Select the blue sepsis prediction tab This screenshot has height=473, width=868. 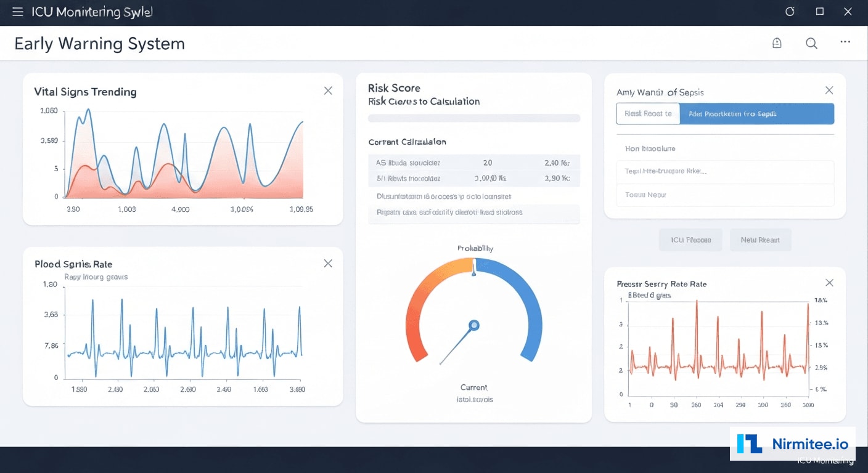[757, 114]
